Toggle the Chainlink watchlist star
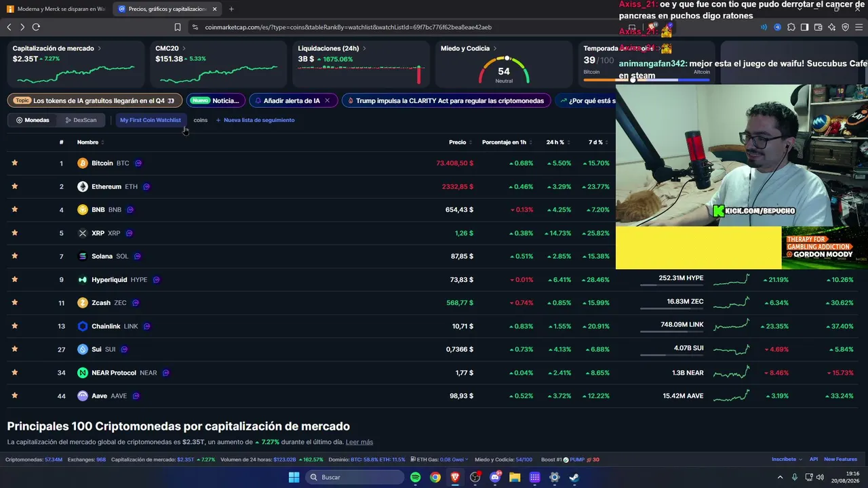The image size is (868, 488). 15,326
